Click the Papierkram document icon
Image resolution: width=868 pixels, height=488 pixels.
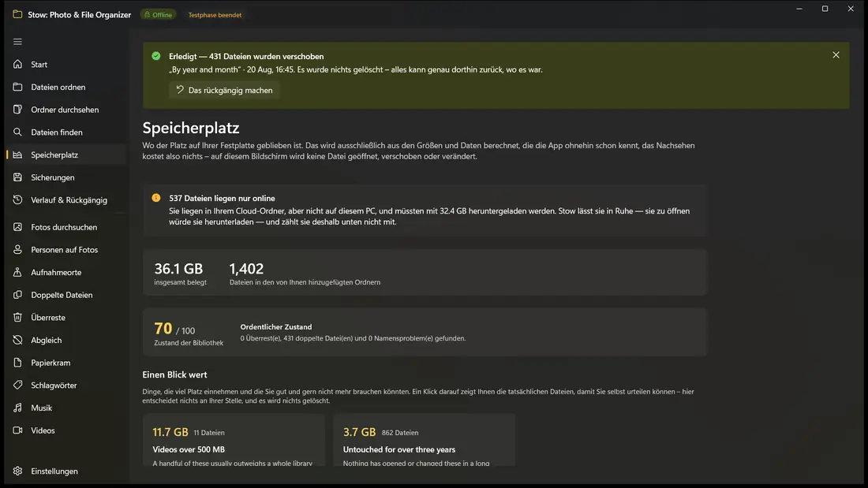(x=17, y=363)
